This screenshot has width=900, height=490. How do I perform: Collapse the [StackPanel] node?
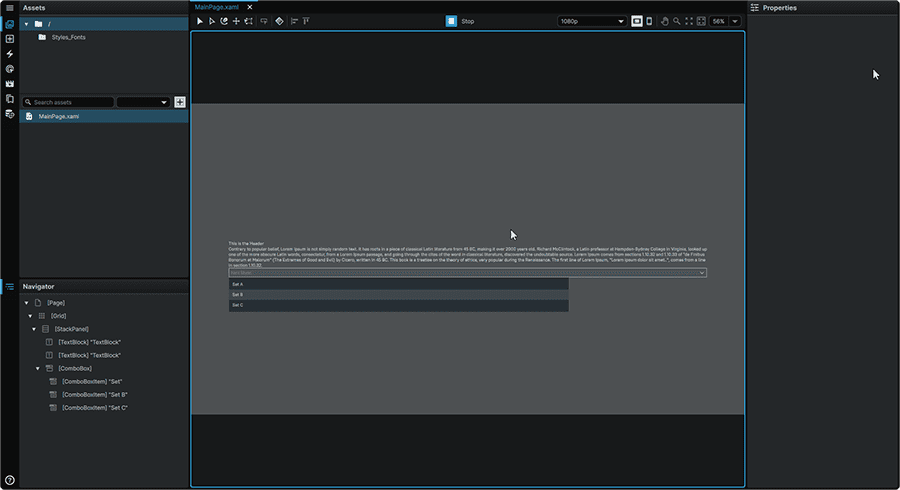click(34, 329)
